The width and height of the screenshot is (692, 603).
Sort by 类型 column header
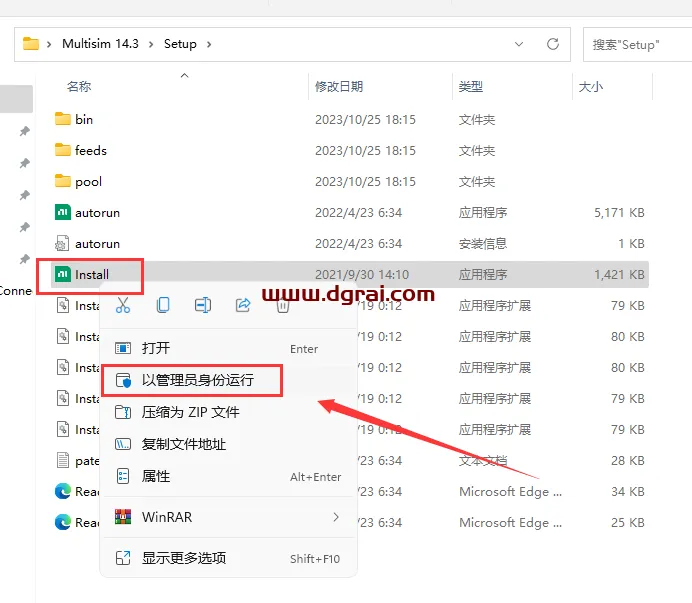point(470,86)
